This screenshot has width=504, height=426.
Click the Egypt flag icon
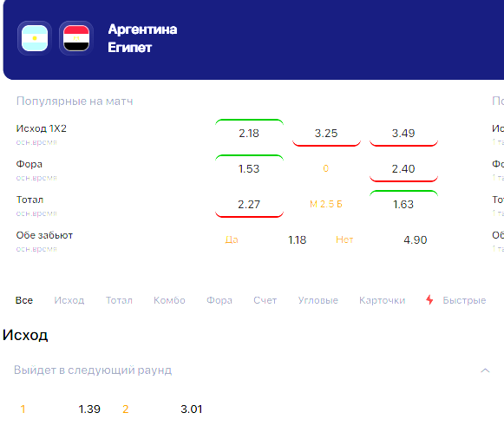[x=76, y=38]
